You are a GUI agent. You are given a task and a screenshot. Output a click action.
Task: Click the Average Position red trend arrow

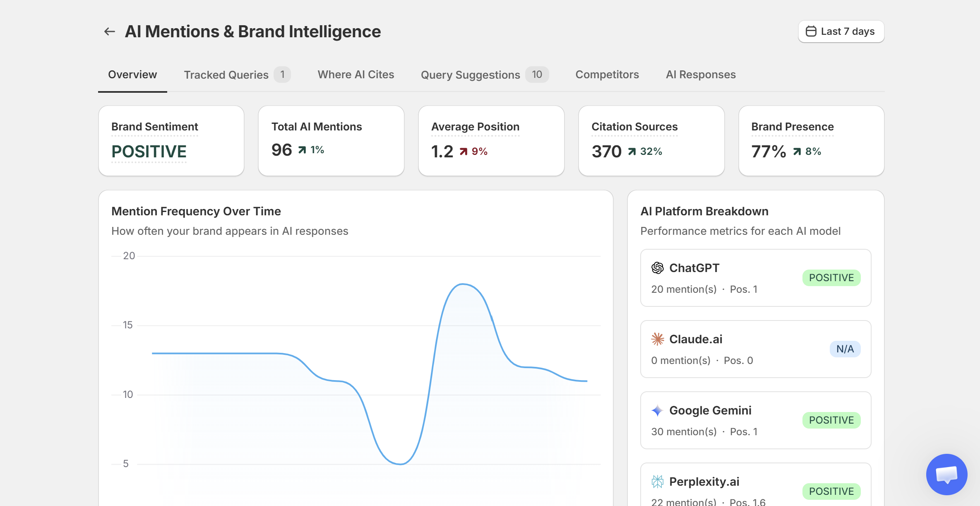click(x=464, y=152)
